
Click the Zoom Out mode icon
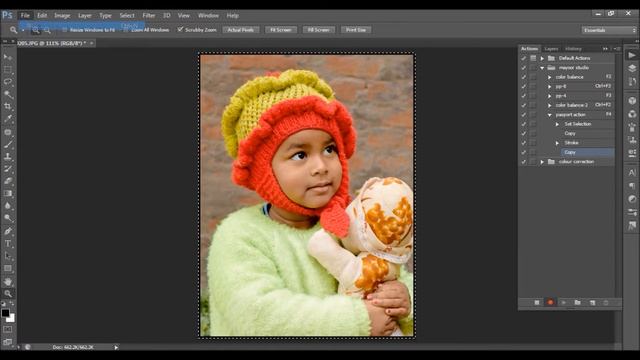(x=47, y=30)
